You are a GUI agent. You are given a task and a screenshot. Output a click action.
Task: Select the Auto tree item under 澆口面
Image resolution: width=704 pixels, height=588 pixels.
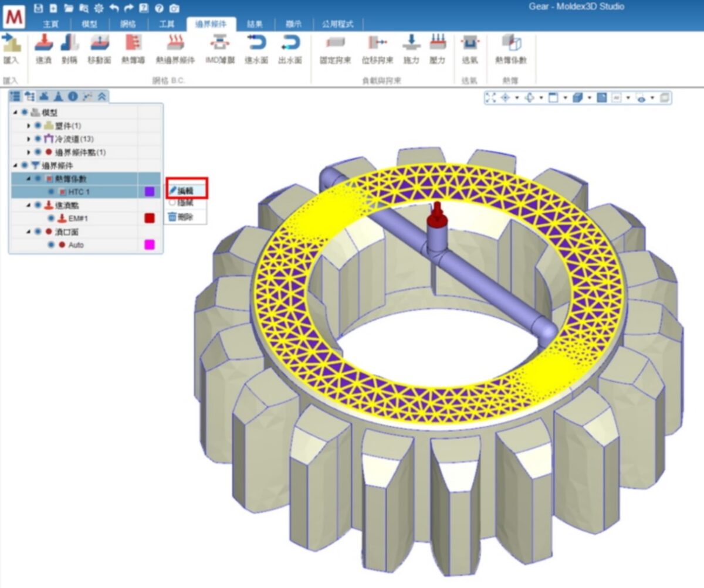point(76,245)
